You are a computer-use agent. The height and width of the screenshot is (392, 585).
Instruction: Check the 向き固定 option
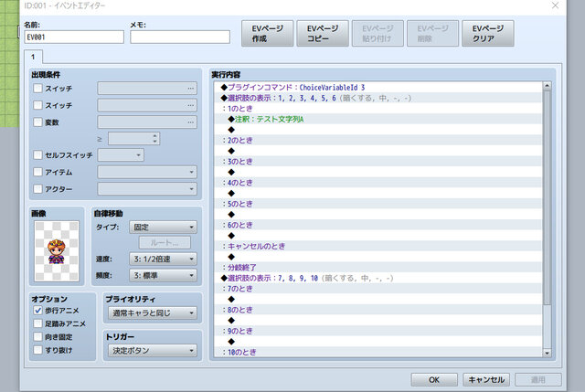[x=37, y=337]
